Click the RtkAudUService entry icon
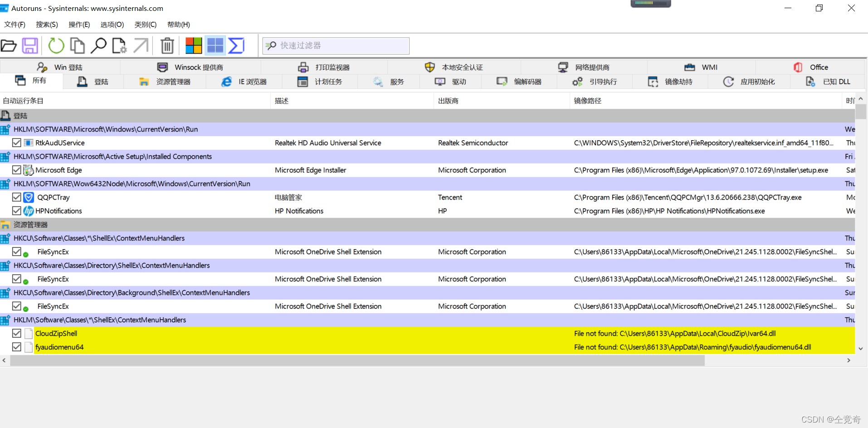Screen dimensions: 868x428 29,143
